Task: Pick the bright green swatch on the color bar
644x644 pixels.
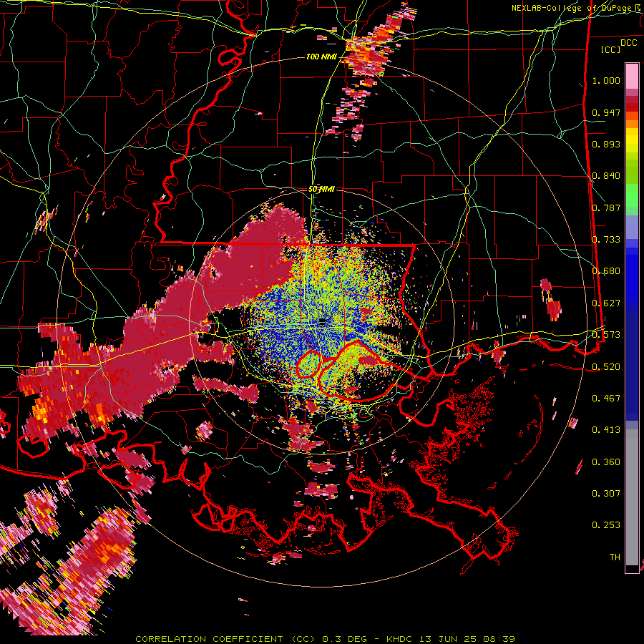Action: point(632,195)
